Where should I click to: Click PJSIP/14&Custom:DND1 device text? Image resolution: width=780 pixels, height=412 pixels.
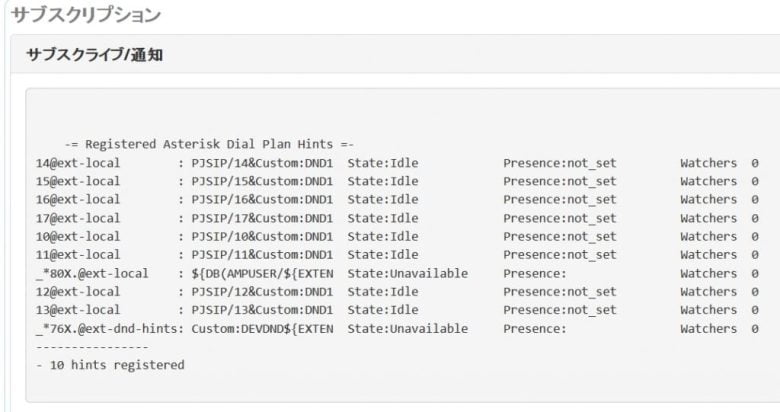click(x=262, y=163)
